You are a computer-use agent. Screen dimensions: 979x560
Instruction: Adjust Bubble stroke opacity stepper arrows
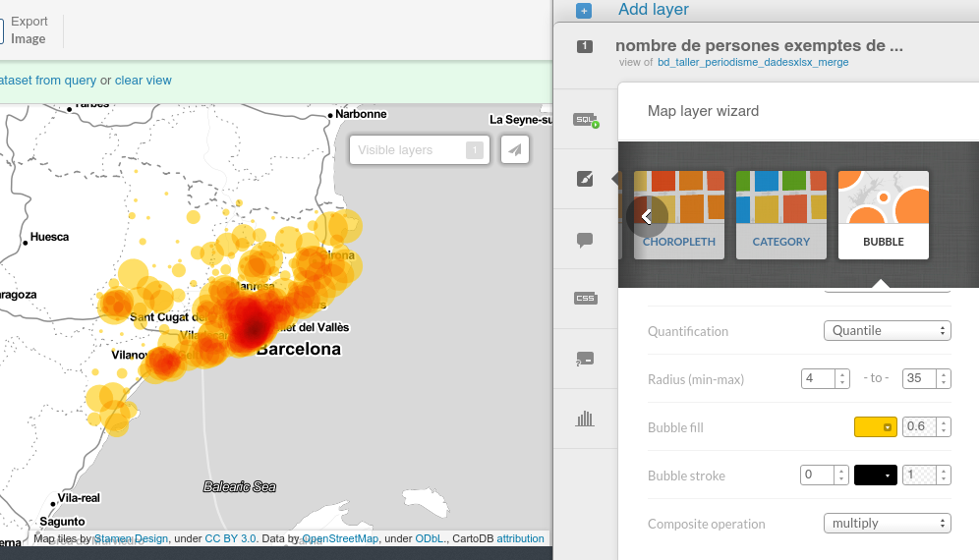(944, 475)
